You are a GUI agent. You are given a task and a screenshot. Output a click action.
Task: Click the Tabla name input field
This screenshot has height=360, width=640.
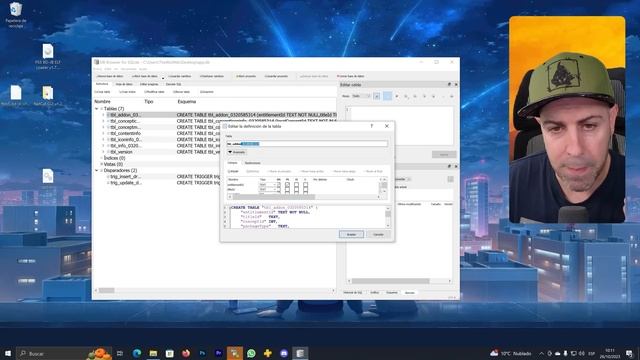[307, 144]
